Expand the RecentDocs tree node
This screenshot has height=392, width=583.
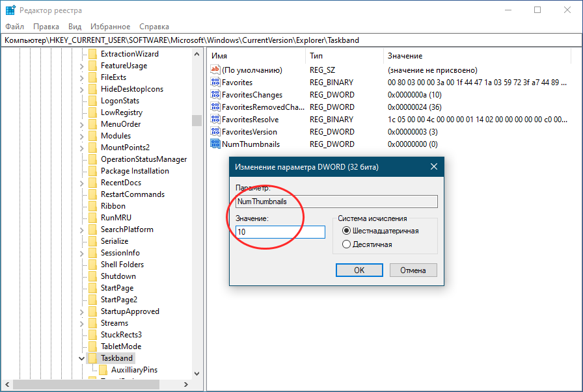tap(82, 183)
